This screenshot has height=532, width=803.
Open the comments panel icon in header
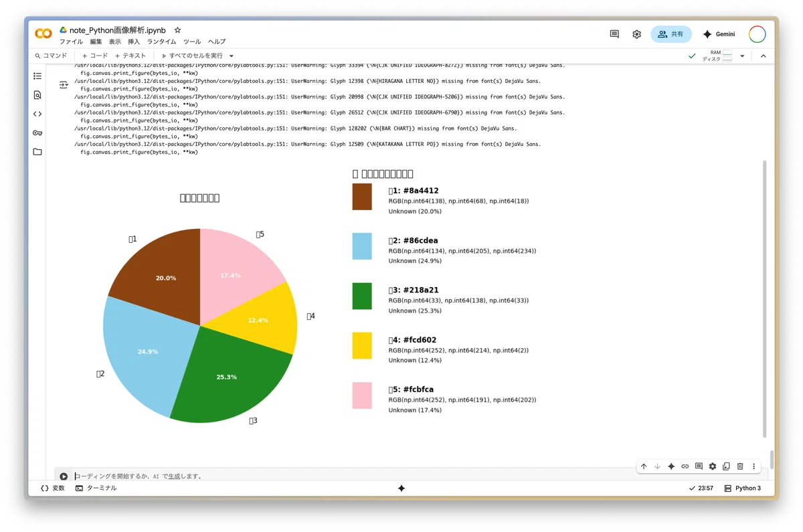pos(614,34)
